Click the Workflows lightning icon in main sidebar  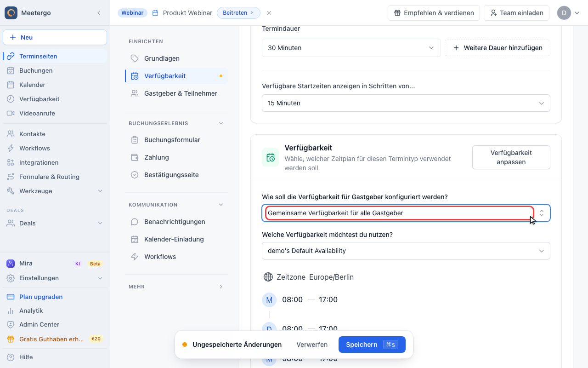[11, 148]
